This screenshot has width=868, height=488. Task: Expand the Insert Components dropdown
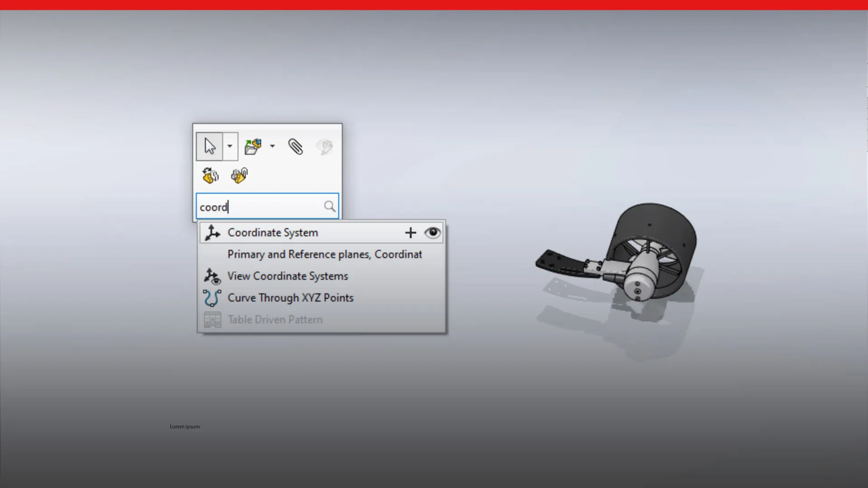272,146
